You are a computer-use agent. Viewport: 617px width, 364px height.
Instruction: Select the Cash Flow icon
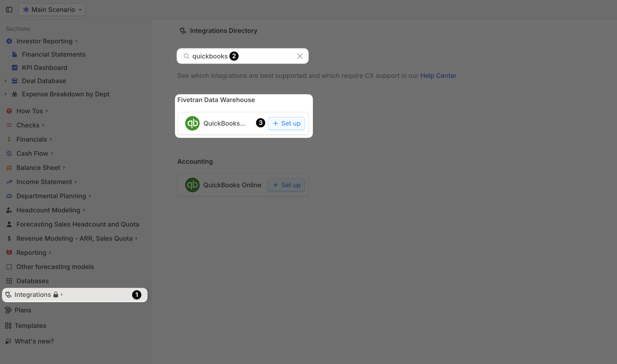pyautogui.click(x=9, y=153)
